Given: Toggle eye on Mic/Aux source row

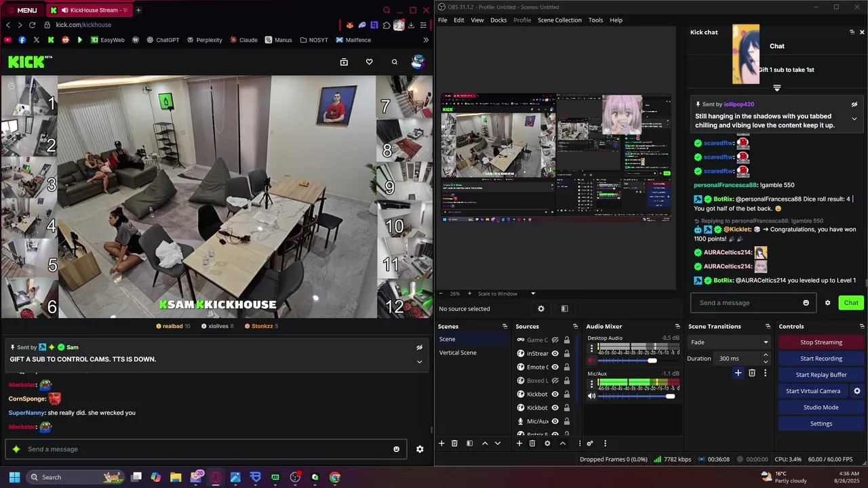Looking at the screenshot, I should tap(555, 422).
